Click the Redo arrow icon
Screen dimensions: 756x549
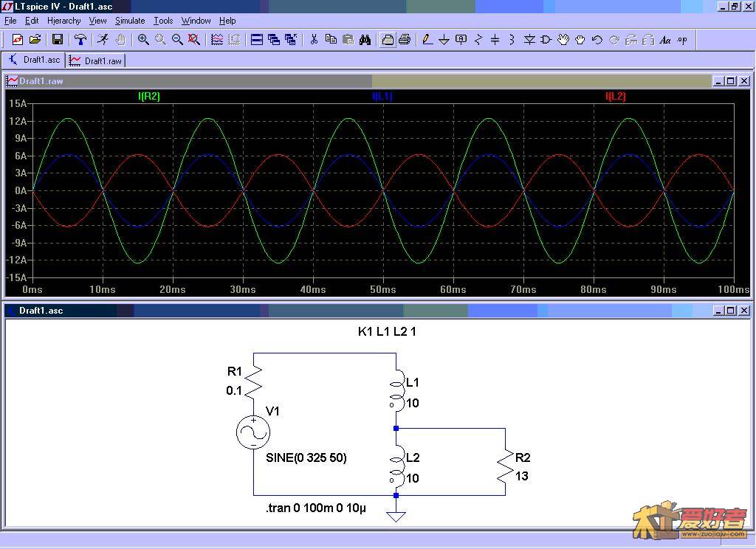click(x=614, y=40)
